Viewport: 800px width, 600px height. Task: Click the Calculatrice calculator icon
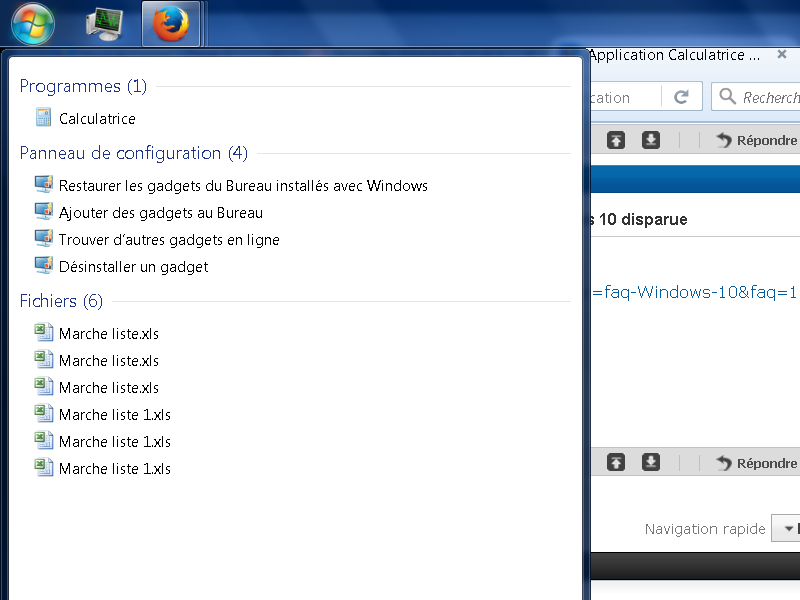pos(43,117)
